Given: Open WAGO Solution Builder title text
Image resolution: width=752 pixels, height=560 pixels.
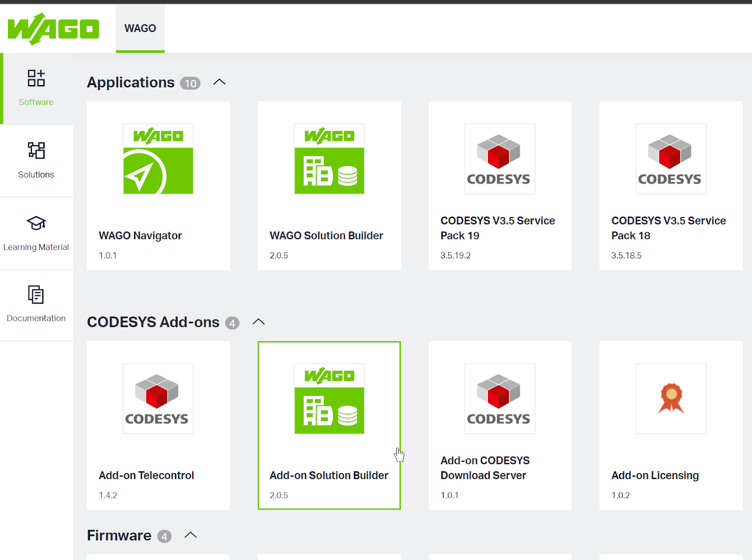Looking at the screenshot, I should pyautogui.click(x=326, y=236).
